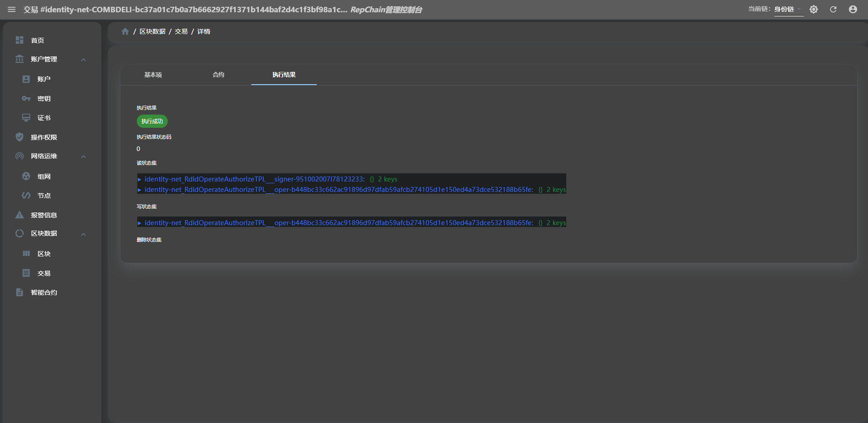
Task: Switch to the 基本项 tab
Action: point(153,75)
